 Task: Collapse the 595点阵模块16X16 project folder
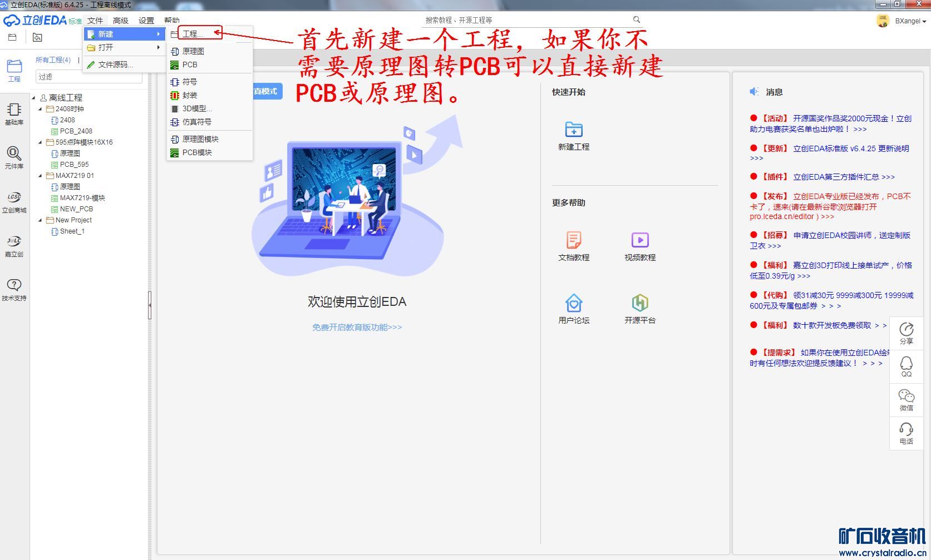(40, 142)
